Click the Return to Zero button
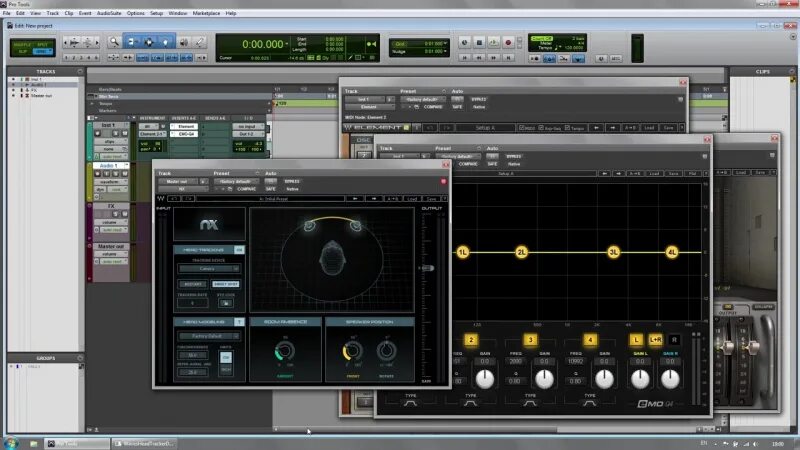The image size is (800, 450). (x=464, y=58)
